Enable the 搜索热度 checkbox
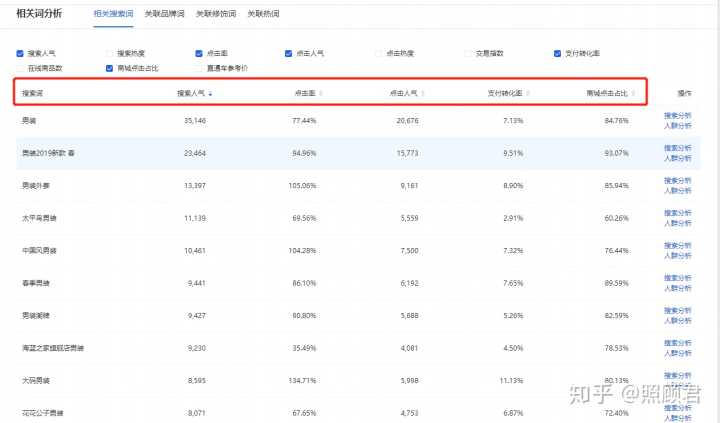 pyautogui.click(x=110, y=53)
